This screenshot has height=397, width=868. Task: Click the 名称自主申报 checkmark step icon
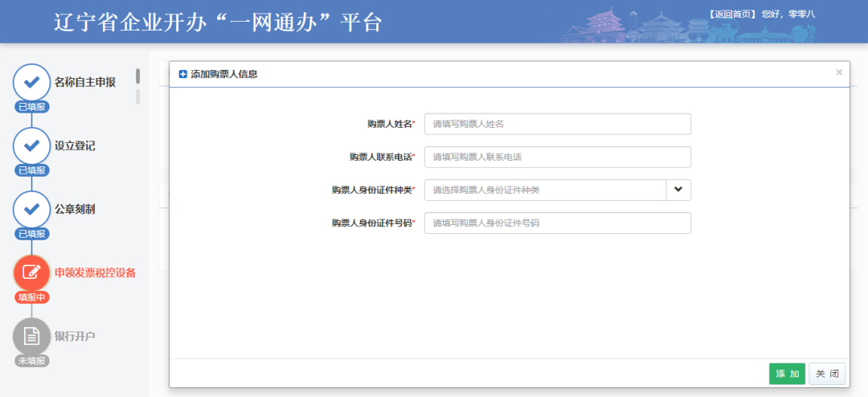tap(31, 83)
